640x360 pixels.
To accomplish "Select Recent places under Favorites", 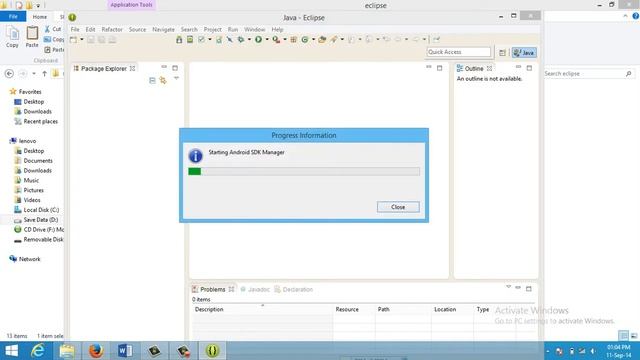I will (36, 122).
